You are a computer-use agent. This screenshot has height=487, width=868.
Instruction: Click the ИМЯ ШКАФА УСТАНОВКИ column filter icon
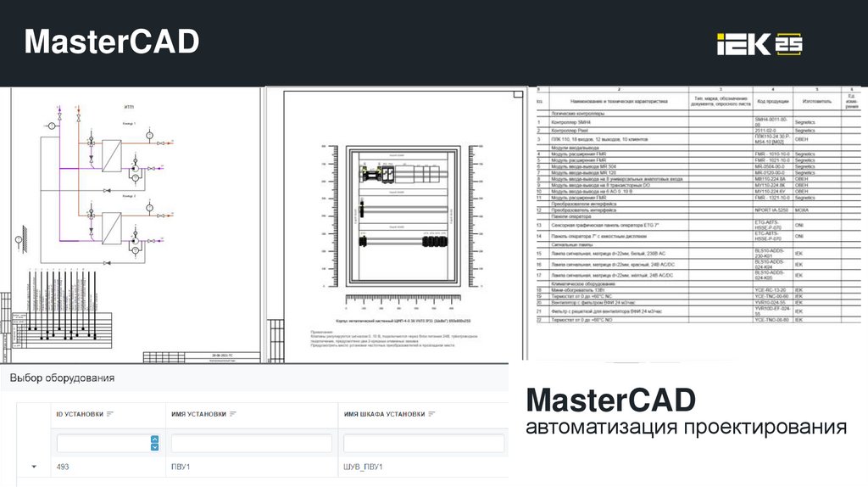pyautogui.click(x=431, y=414)
